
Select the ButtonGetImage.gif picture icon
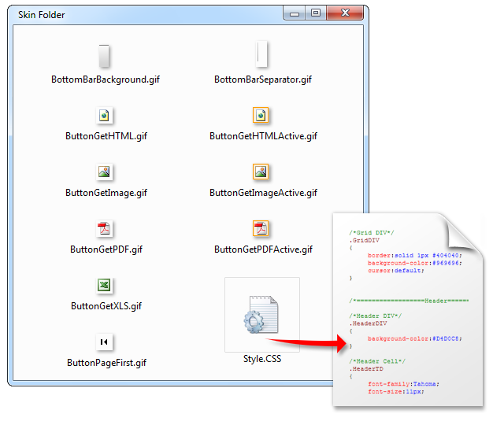(x=104, y=172)
